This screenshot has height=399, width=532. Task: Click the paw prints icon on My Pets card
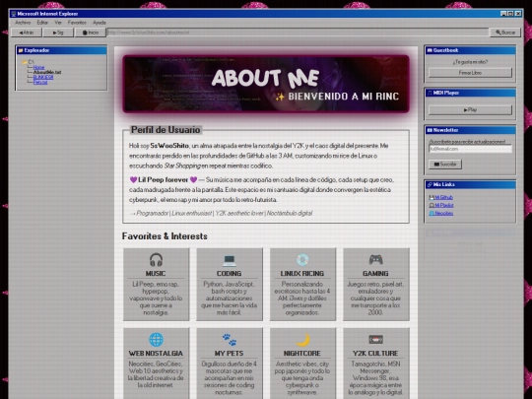(230, 340)
